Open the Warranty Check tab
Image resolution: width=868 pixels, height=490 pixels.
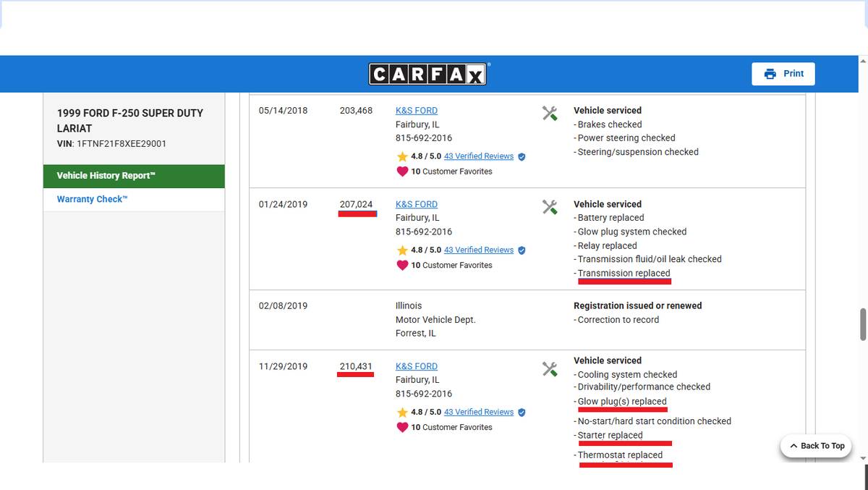tap(92, 199)
